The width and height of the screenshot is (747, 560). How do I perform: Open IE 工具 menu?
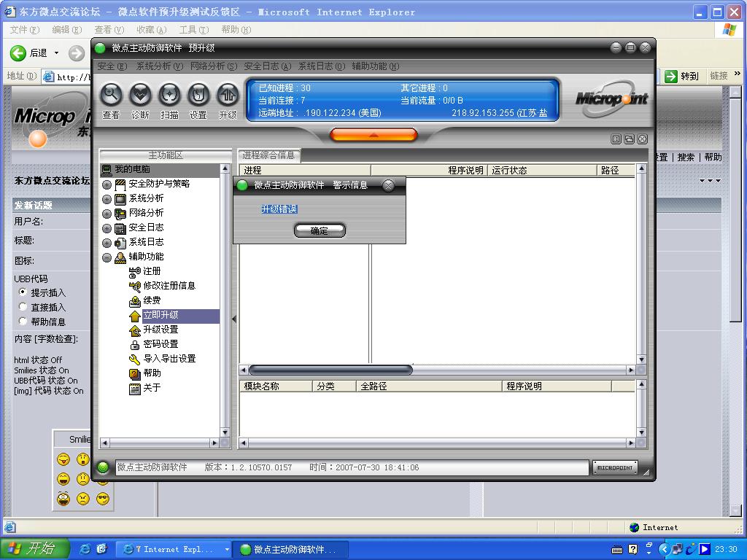point(194,29)
